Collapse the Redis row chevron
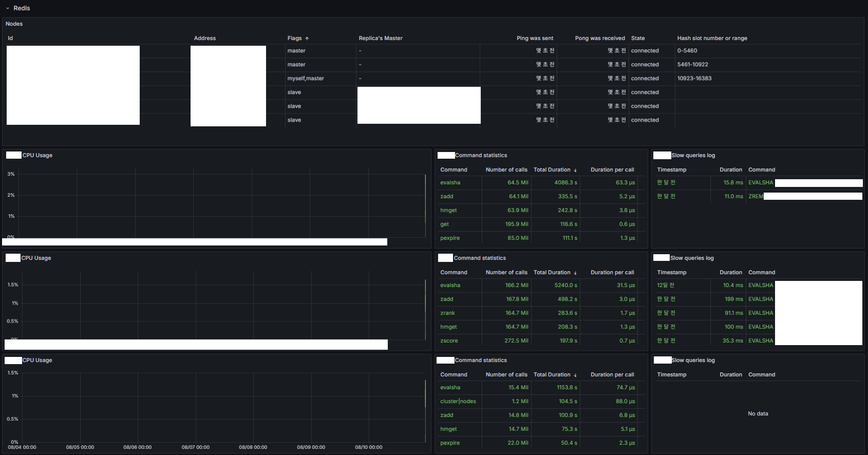Image resolution: width=868 pixels, height=455 pixels. pos(8,8)
